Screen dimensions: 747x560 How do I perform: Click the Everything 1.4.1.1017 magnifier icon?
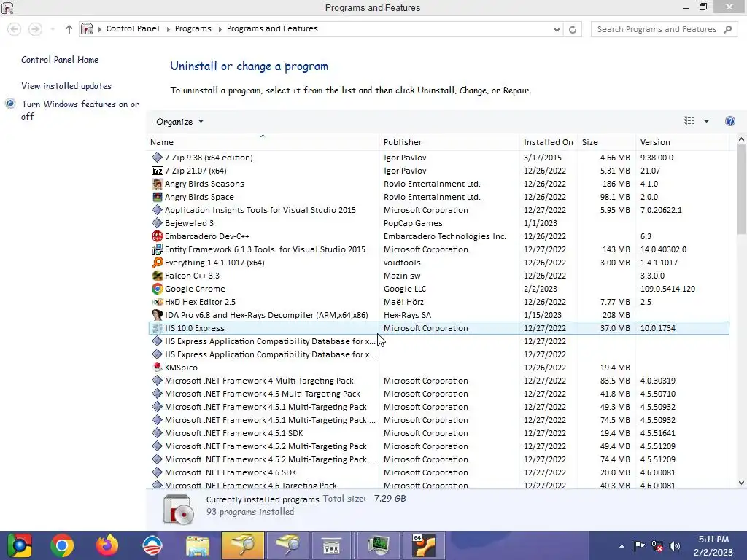click(x=158, y=262)
